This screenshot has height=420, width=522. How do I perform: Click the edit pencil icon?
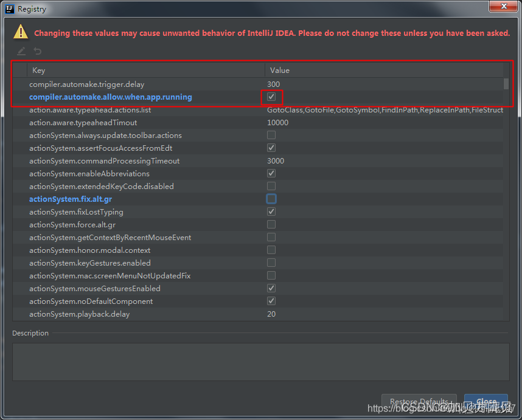(x=21, y=51)
